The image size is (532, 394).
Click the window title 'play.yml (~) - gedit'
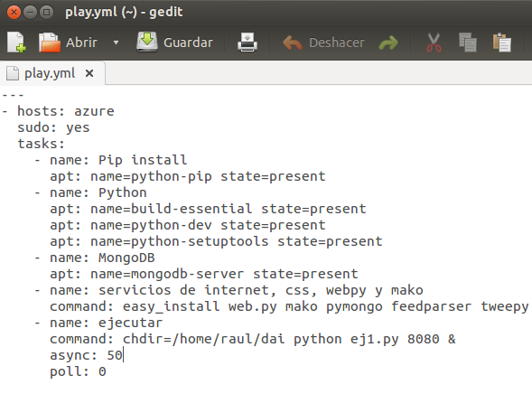click(x=124, y=13)
